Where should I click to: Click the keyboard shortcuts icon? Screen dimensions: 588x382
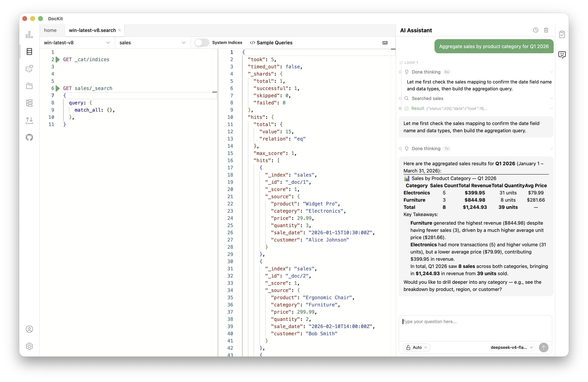385,43
